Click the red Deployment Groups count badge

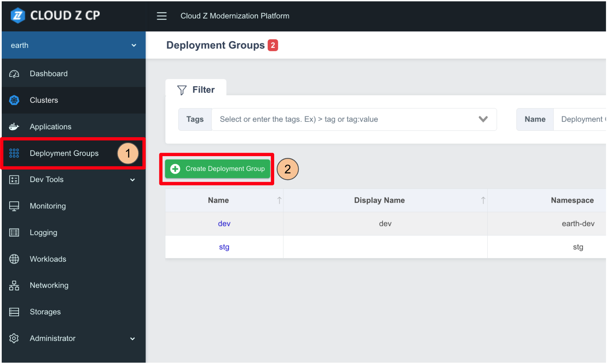click(x=273, y=45)
